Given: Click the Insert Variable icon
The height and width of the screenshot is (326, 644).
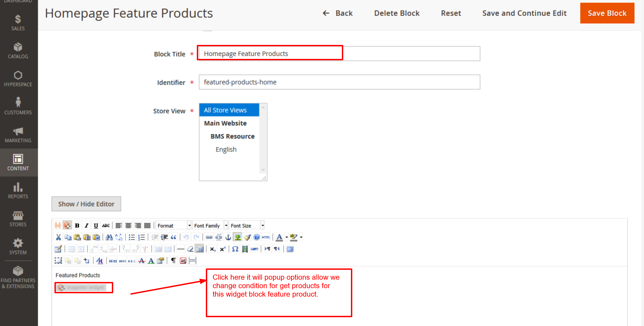Looking at the screenshot, I should click(x=58, y=225).
